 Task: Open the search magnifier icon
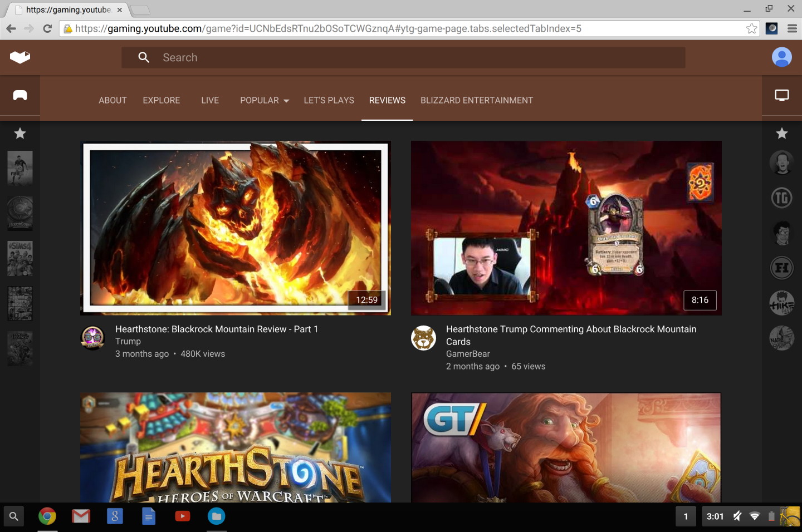[x=144, y=57]
